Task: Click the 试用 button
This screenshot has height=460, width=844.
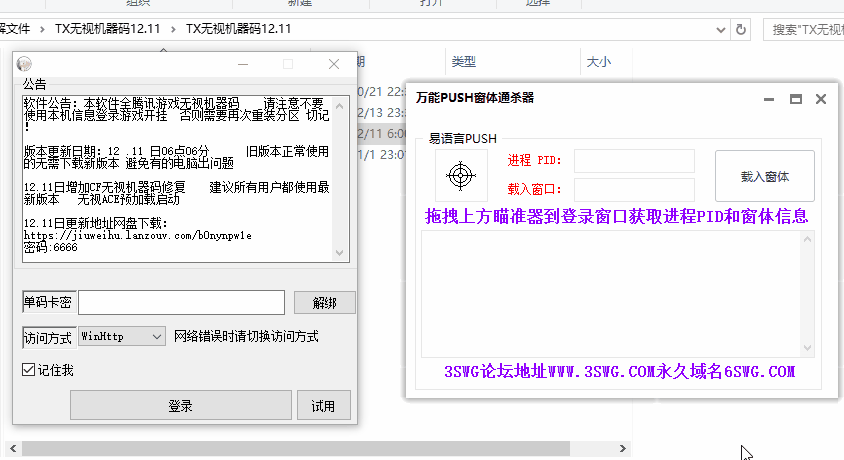Action: (x=323, y=405)
